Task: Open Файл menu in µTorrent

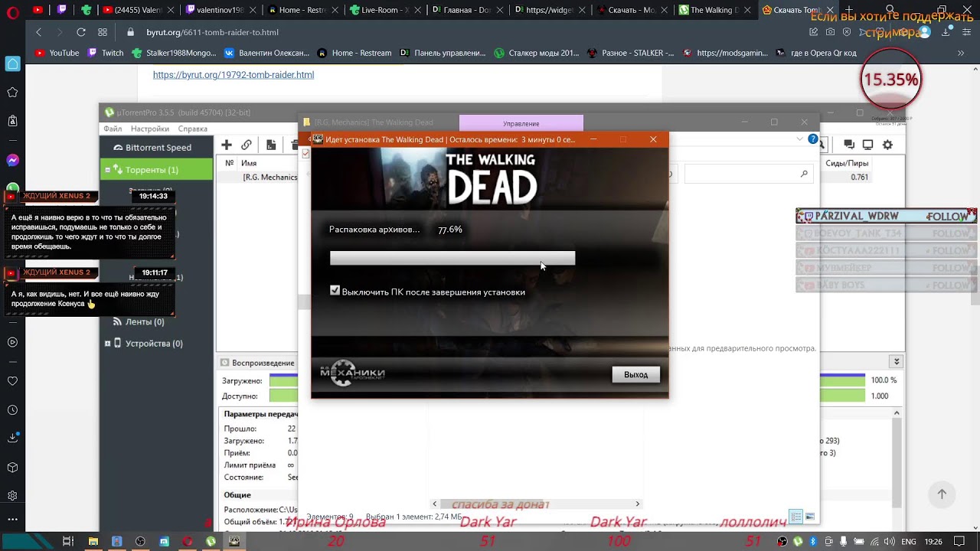Action: 113,129
